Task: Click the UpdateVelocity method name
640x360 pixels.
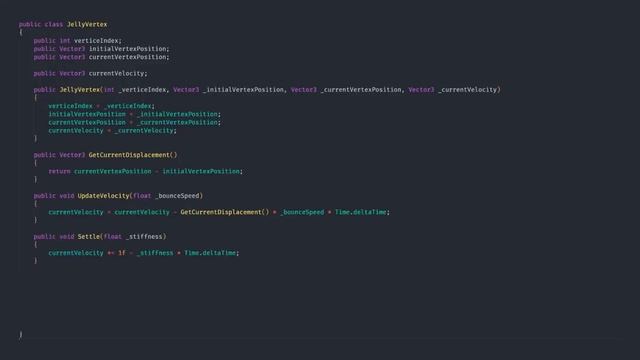Action: (x=103, y=196)
